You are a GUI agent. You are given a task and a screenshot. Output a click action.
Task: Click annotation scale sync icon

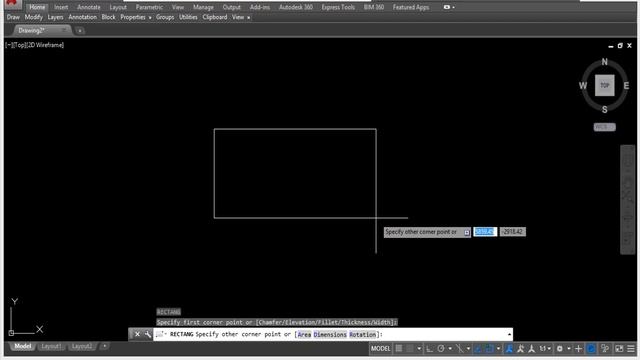click(531, 349)
